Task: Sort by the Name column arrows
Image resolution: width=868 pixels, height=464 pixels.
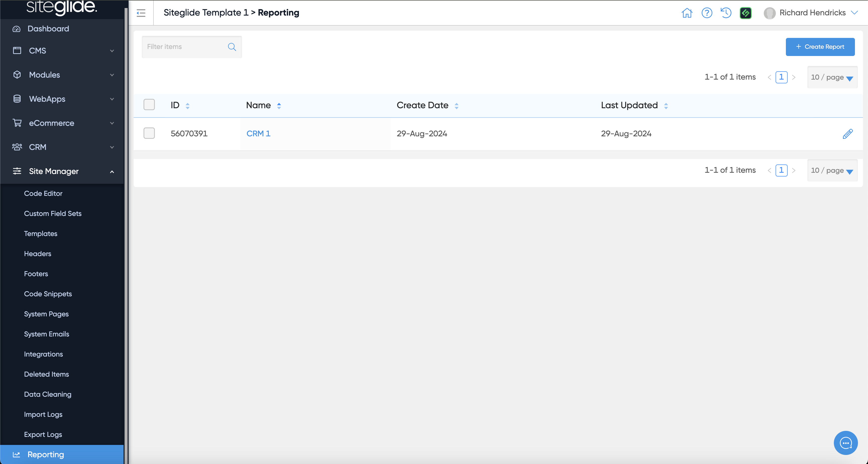Action: click(x=279, y=105)
